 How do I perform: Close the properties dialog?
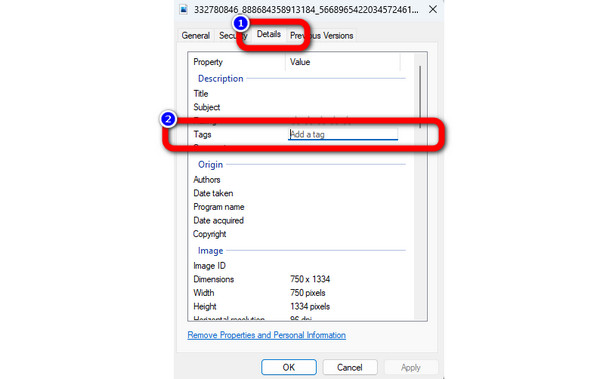(433, 9)
